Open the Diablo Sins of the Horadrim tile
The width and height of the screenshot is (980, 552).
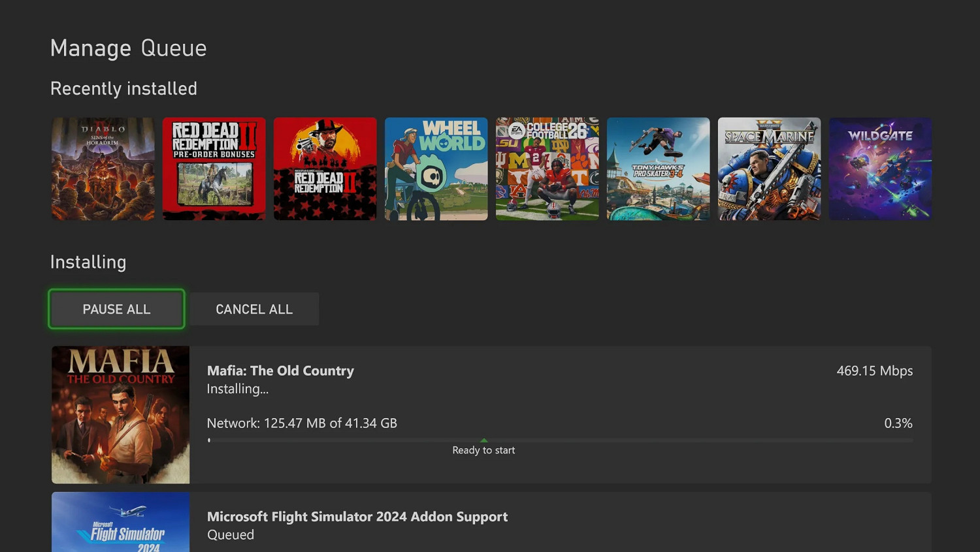pyautogui.click(x=103, y=169)
